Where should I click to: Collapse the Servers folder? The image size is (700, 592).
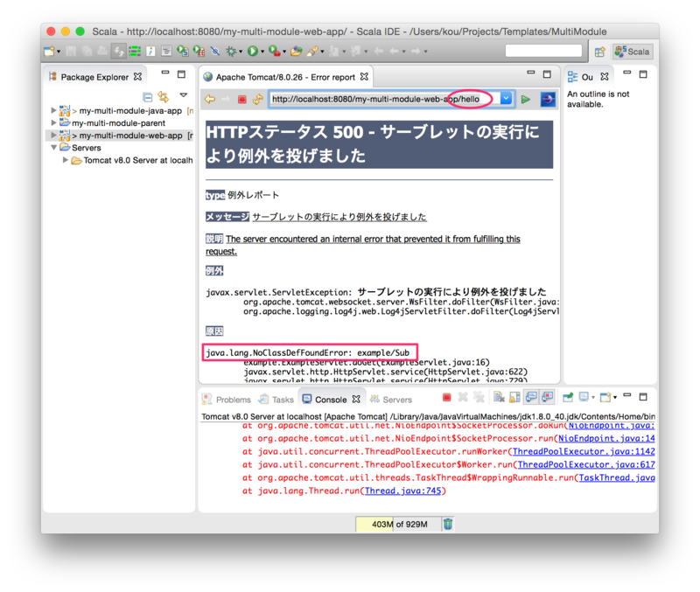coord(53,147)
